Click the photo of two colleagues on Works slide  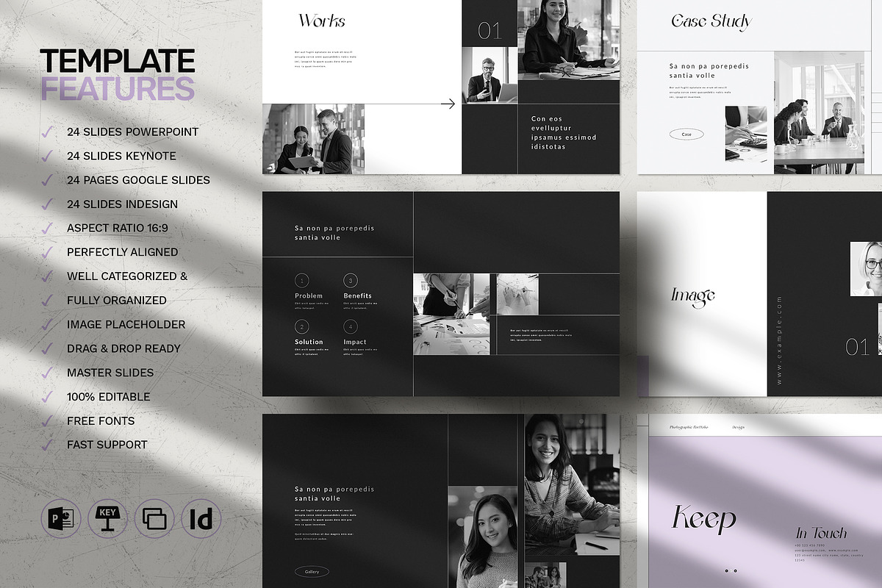click(x=313, y=139)
